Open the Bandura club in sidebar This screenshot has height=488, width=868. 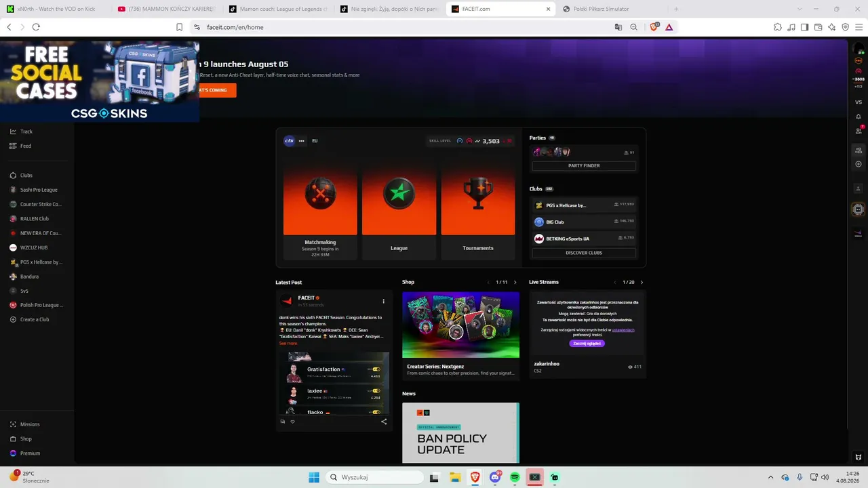coord(24,277)
